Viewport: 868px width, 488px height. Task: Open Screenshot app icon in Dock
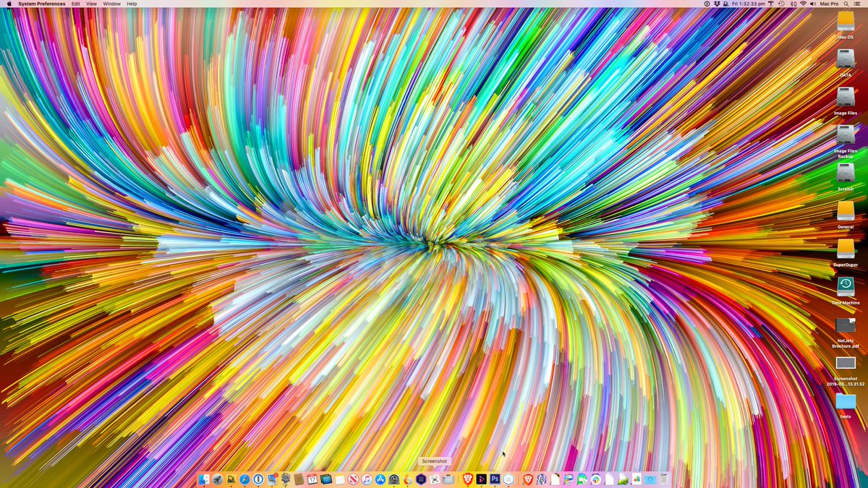pos(433,479)
